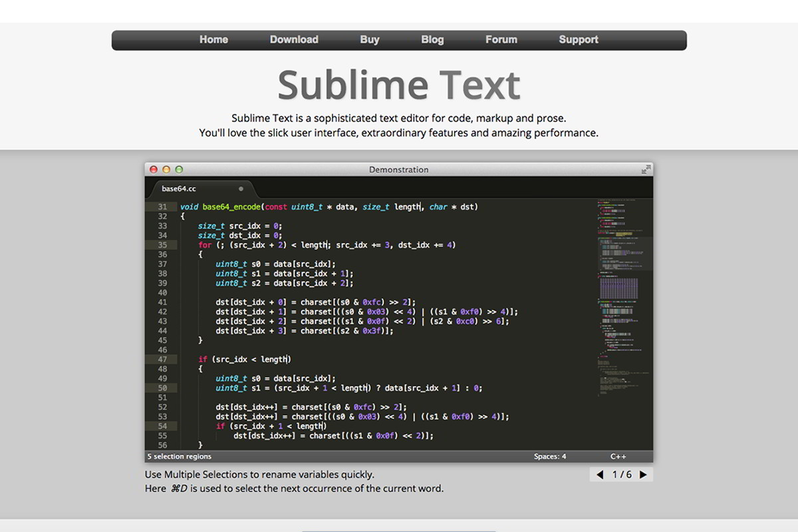Click the '⌘D' shortcut caption line
Screen dimensions: 798x532
click(x=294, y=488)
